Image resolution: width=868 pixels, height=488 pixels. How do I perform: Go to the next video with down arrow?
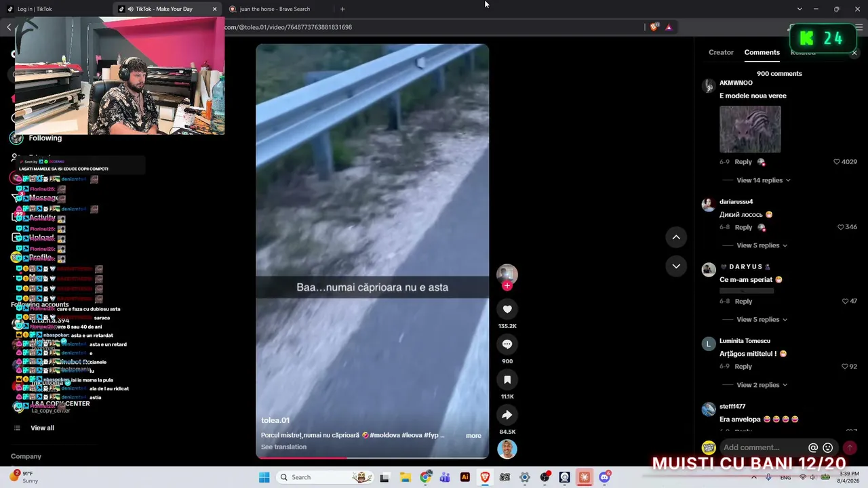coord(676,266)
